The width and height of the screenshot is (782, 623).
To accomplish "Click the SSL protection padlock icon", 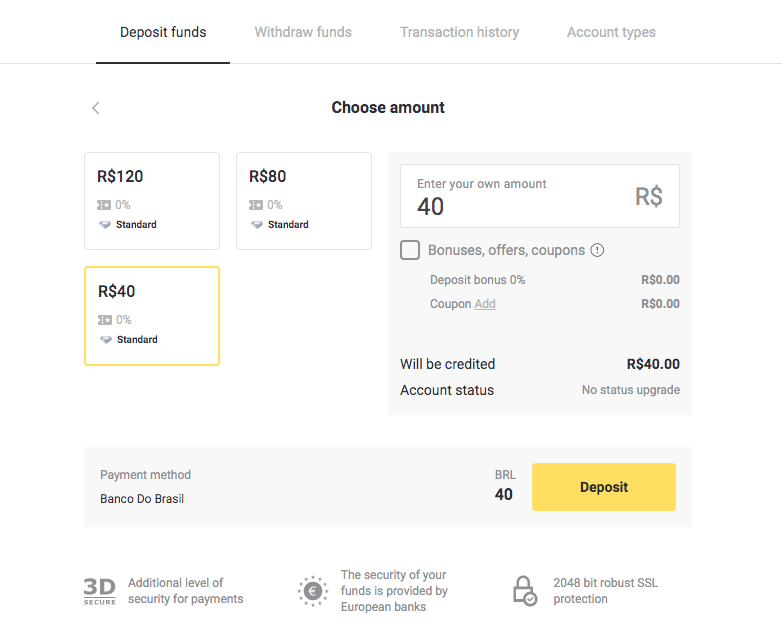I will [525, 591].
